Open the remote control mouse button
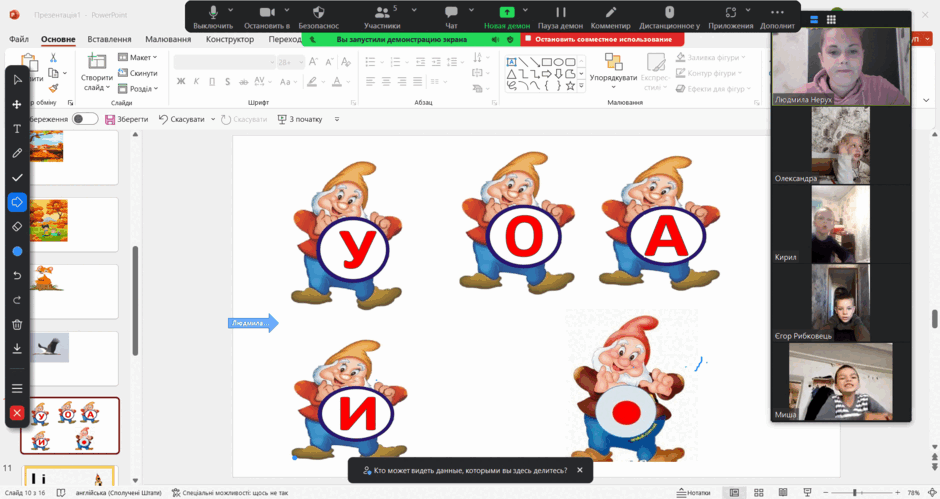Image resolution: width=940 pixels, height=499 pixels. pos(670,17)
